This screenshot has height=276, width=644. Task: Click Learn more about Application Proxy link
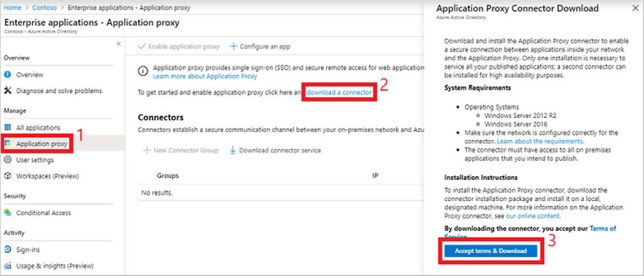[x=205, y=76]
